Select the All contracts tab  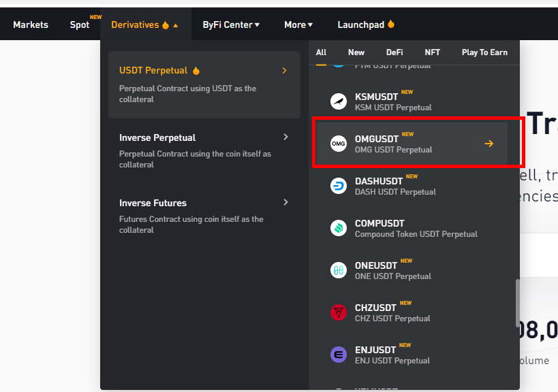[x=321, y=52]
